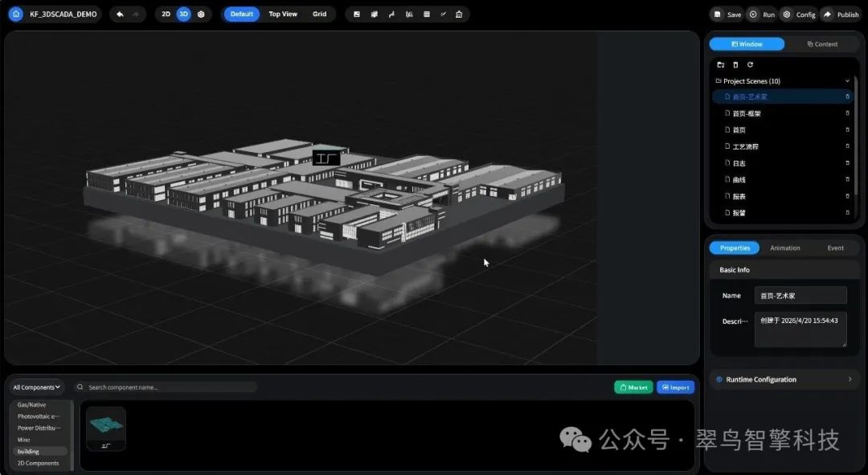Select the Power Distribu... component category
The width and height of the screenshot is (868, 475).
point(39,428)
